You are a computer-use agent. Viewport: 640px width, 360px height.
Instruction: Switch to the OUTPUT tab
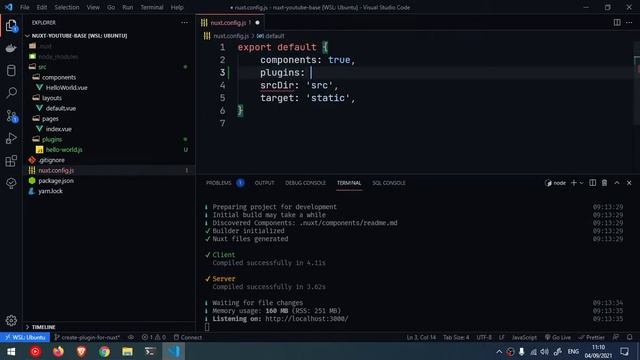(264, 183)
